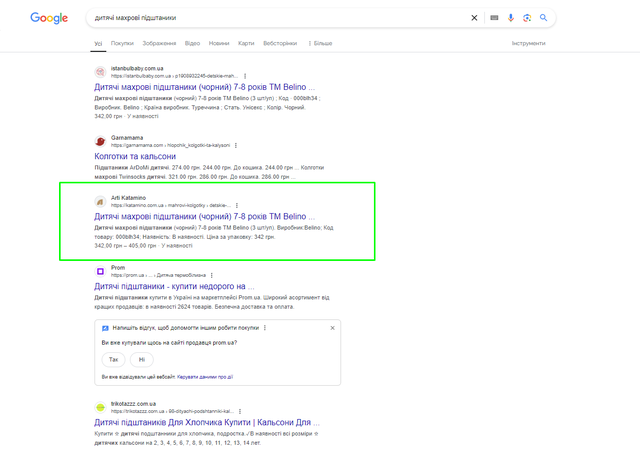
Task: Click the magnifying glass search button
Action: [543, 18]
